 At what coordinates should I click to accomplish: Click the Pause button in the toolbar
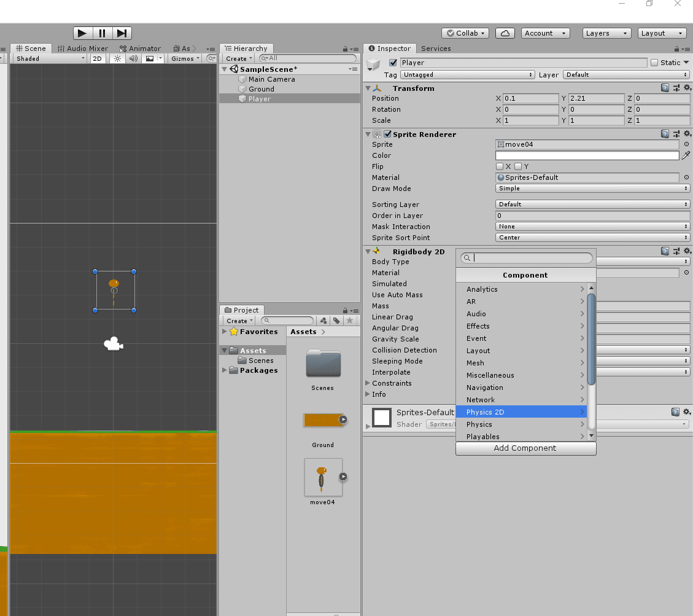(102, 33)
